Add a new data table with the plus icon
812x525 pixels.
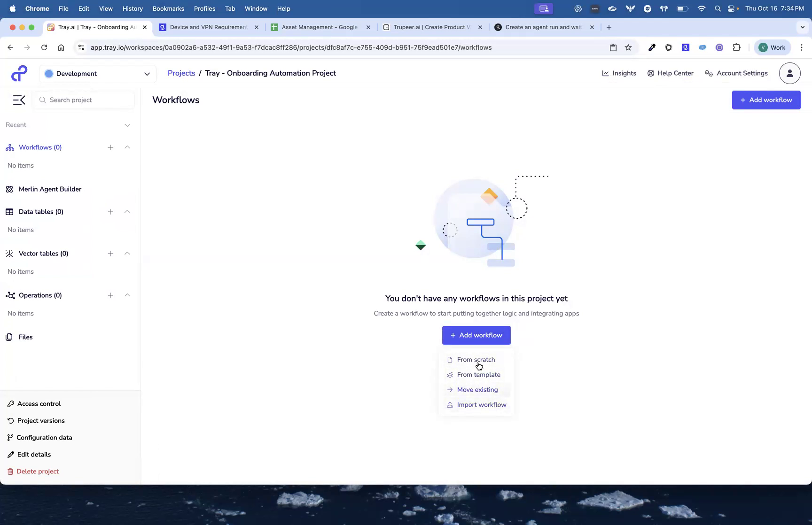(110, 211)
